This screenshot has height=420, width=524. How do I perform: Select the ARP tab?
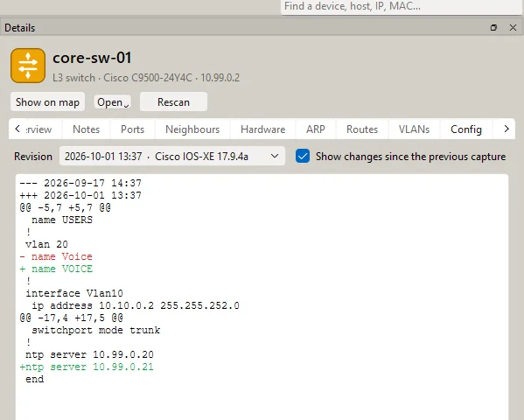(316, 129)
